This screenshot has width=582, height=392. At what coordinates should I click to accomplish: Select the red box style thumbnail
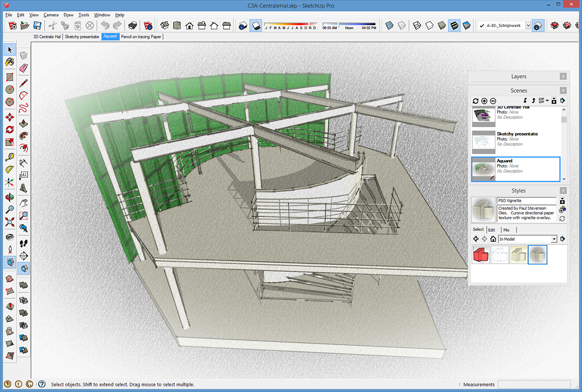(x=481, y=255)
